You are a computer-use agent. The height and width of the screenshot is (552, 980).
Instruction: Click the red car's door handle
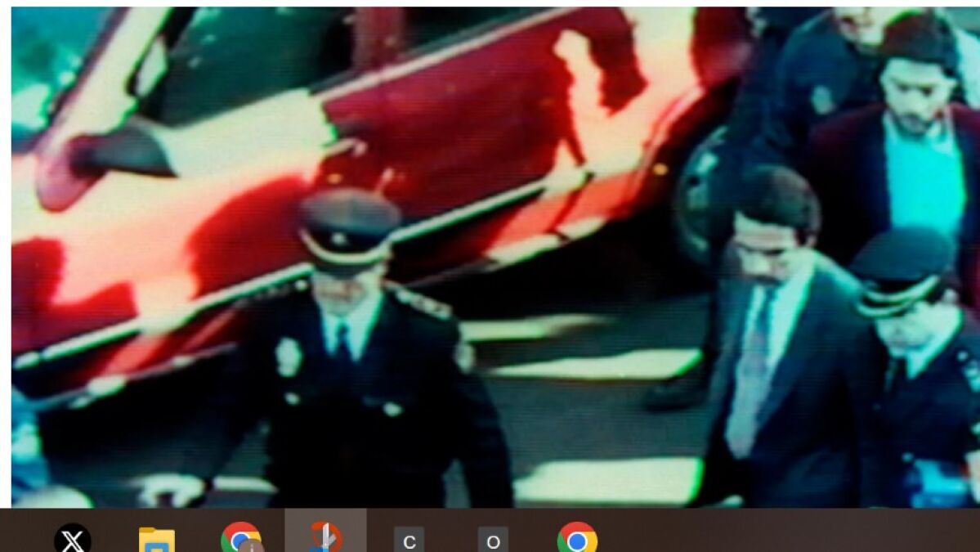[350, 149]
